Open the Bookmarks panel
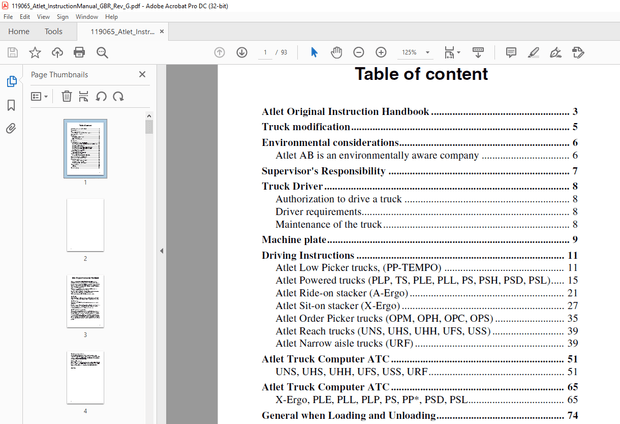This screenshot has height=424, width=620. click(11, 105)
